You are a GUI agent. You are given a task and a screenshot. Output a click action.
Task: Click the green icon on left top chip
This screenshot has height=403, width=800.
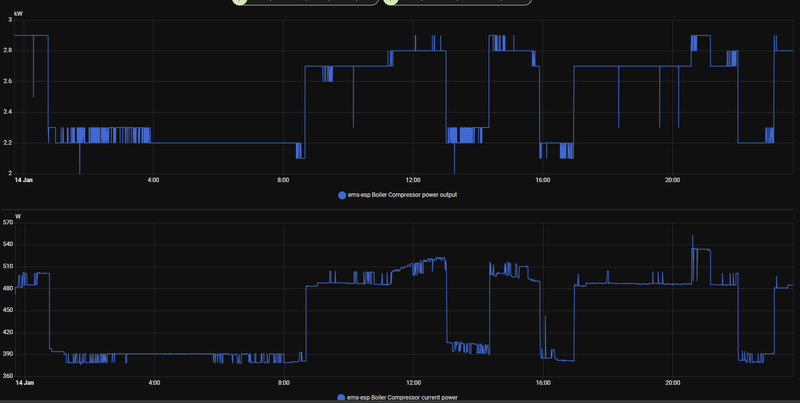tap(239, 2)
